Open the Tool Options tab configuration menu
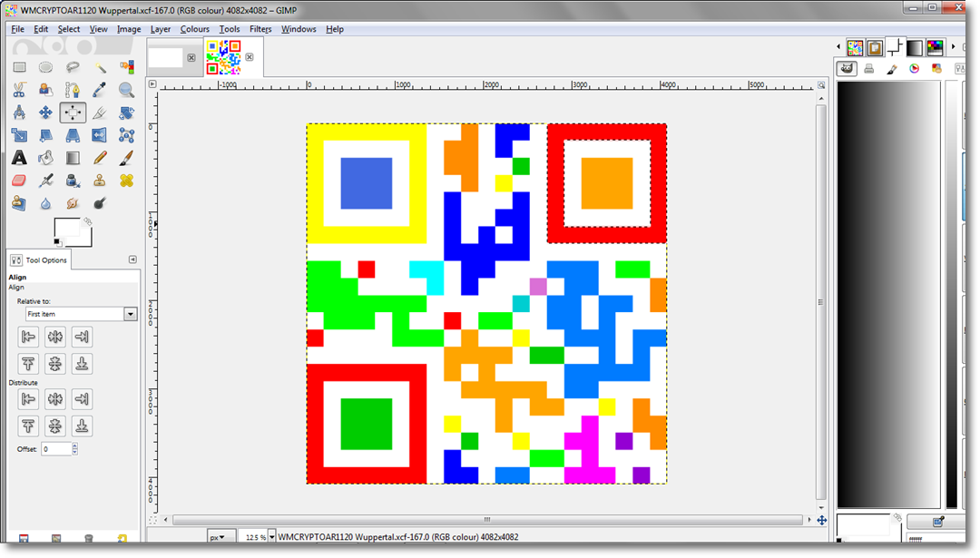Viewport: 980px width, 558px height. tap(132, 259)
